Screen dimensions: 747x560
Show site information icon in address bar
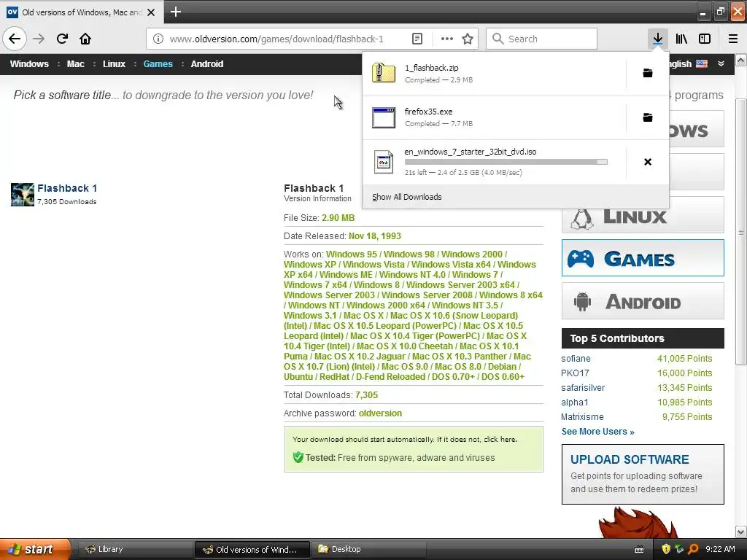click(x=158, y=39)
